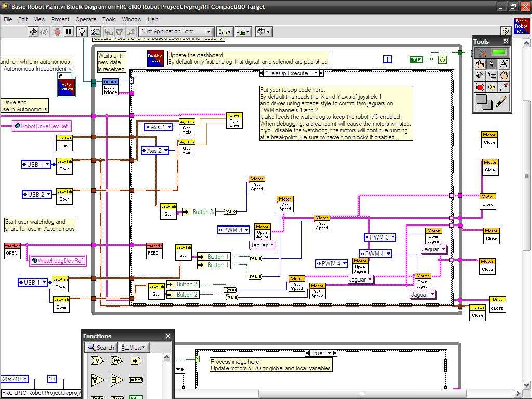Select the Edit Text label tool
This screenshot has height=399, width=532.
[504, 64]
